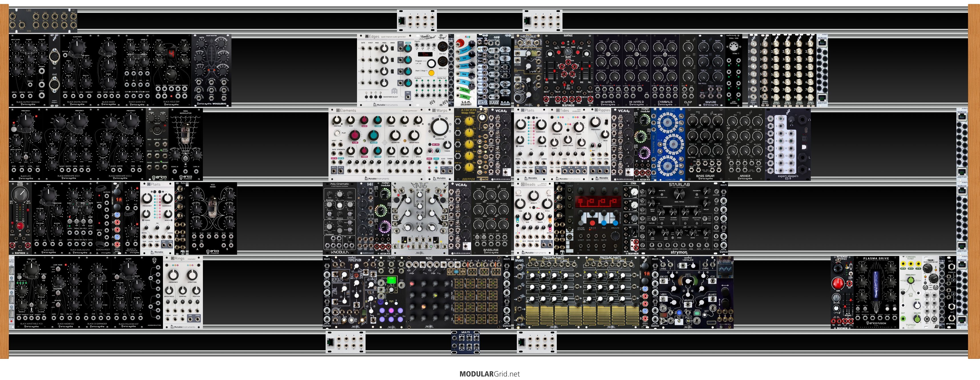Image resolution: width=980 pixels, height=380 pixels.
Task: Open the Mutable Instruments Edges module
Action: [x=385, y=71]
